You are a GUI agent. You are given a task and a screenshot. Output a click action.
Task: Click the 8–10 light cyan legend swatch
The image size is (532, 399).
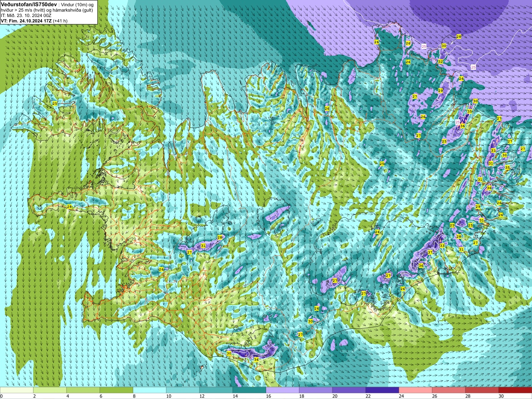150,390
